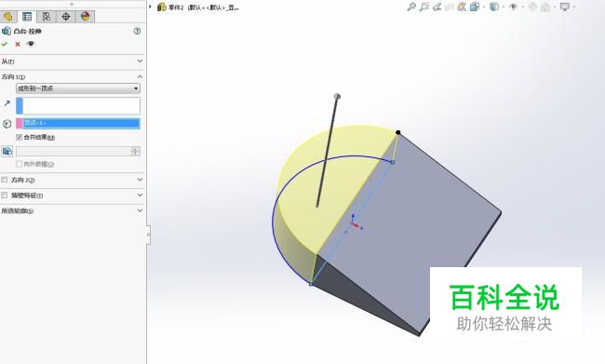Click the Zoom to Fit icon
Image resolution: width=605 pixels, height=364 pixels.
tap(411, 7)
